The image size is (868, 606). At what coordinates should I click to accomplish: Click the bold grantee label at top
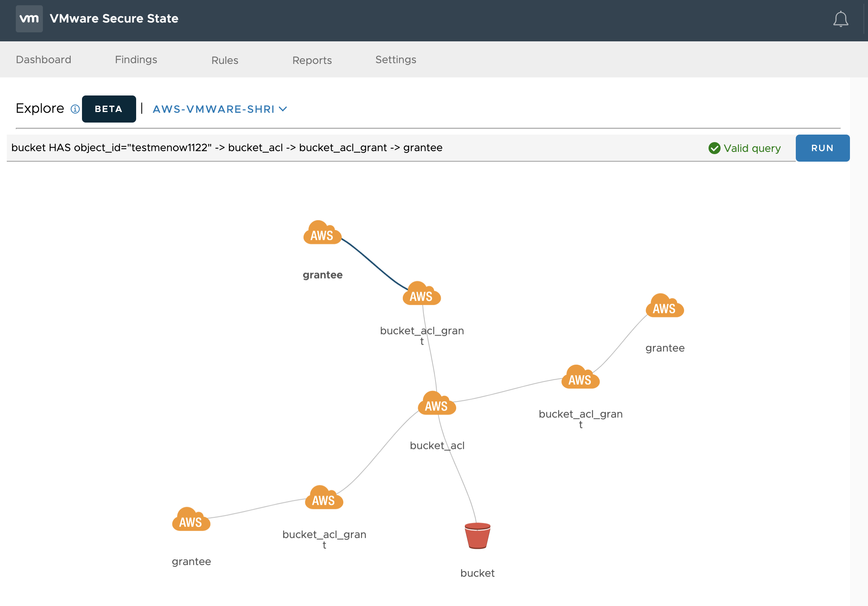click(x=322, y=275)
